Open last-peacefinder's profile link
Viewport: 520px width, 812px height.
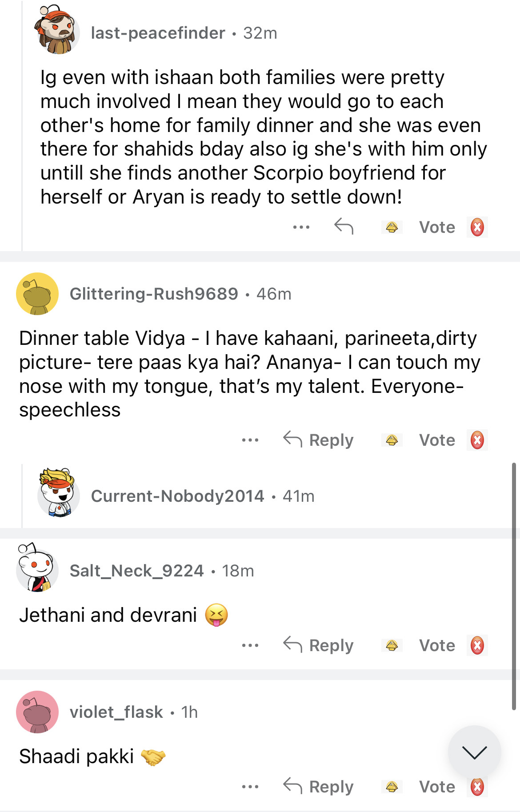pos(158,33)
